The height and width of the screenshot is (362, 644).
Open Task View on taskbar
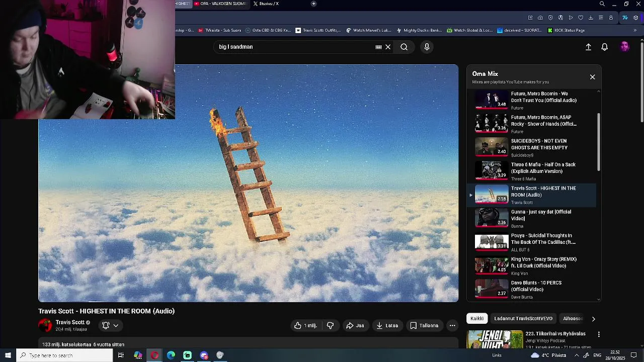[x=121, y=355]
